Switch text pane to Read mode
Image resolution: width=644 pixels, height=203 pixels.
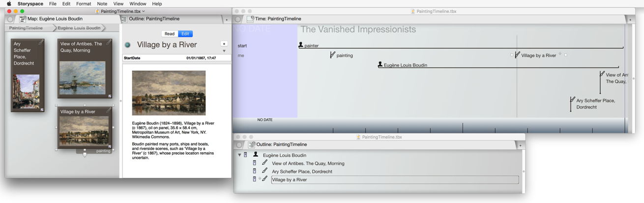170,34
